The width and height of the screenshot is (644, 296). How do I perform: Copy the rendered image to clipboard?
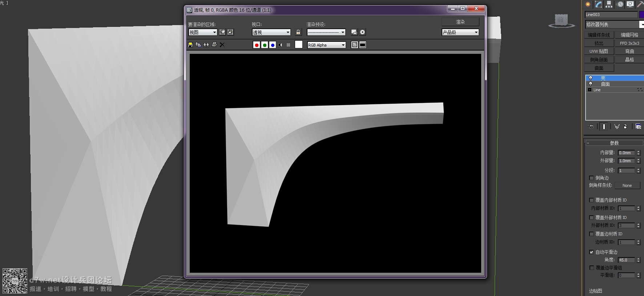click(198, 45)
